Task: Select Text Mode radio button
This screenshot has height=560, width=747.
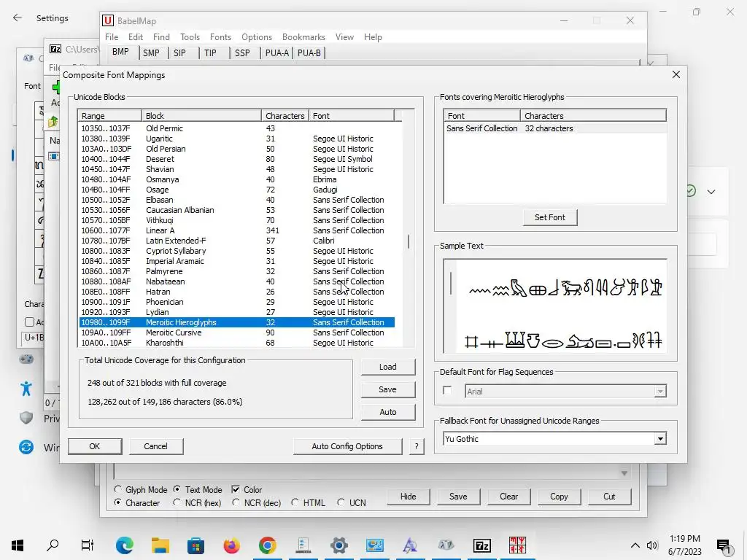Action: coord(177,489)
